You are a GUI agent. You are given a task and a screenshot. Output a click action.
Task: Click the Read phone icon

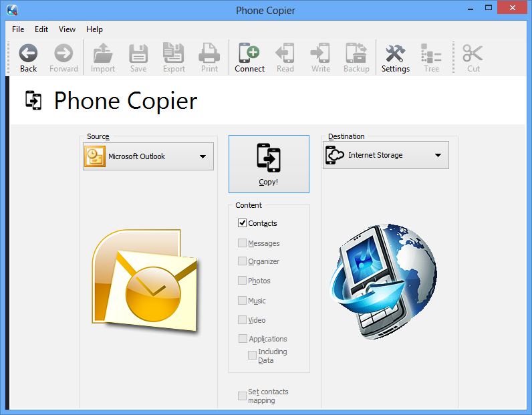click(x=285, y=53)
